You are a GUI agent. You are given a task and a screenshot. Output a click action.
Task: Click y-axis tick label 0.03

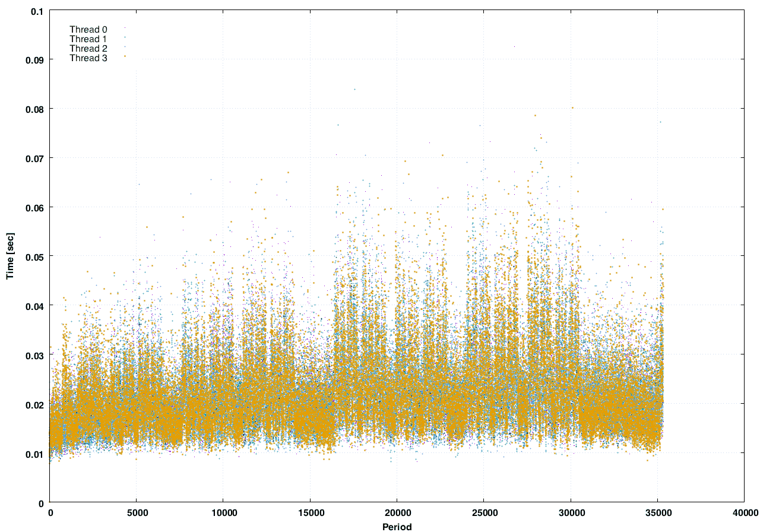pyautogui.click(x=33, y=355)
